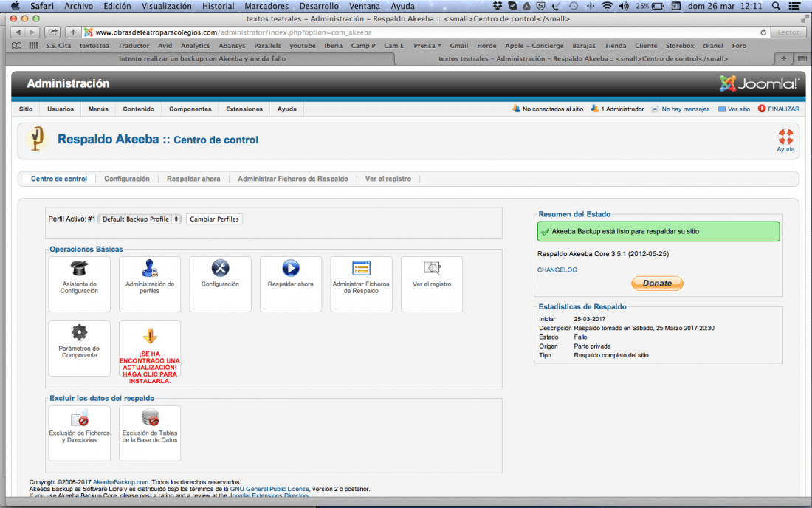Switch to Ver el registro tab
The image size is (812, 508).
click(388, 179)
